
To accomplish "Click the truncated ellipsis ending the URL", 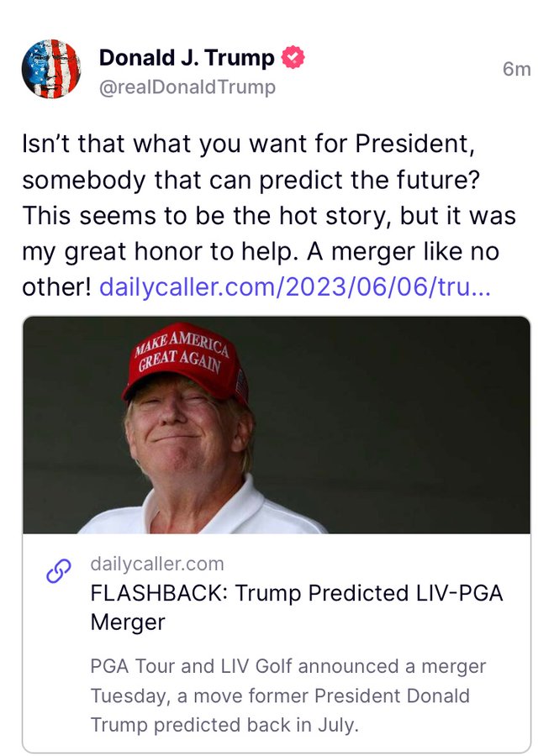I will (481, 288).
